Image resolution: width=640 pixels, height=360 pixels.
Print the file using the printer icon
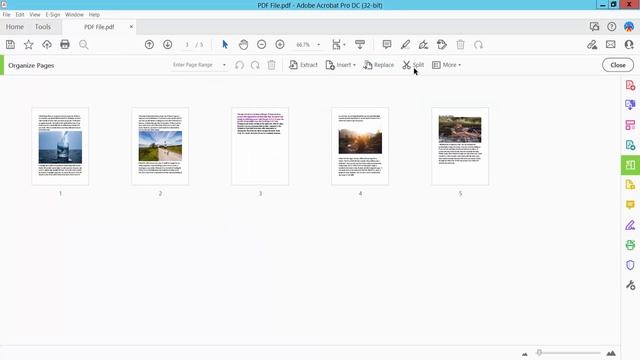[65, 44]
